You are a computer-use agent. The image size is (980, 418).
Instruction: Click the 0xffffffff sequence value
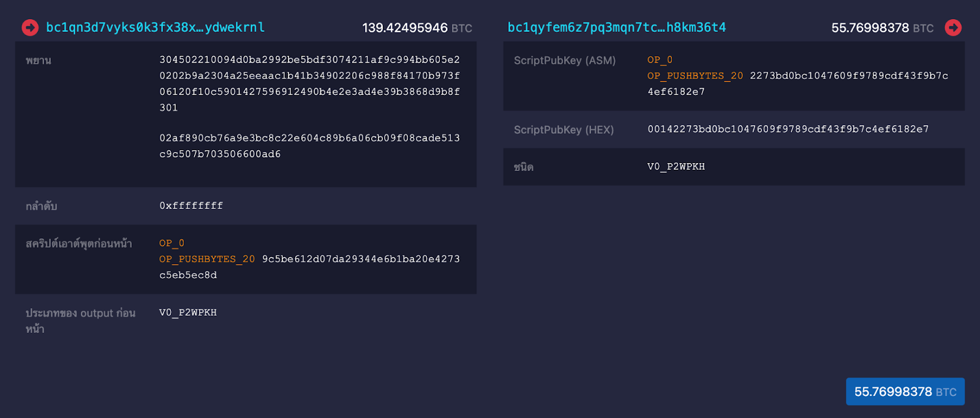pyautogui.click(x=191, y=206)
